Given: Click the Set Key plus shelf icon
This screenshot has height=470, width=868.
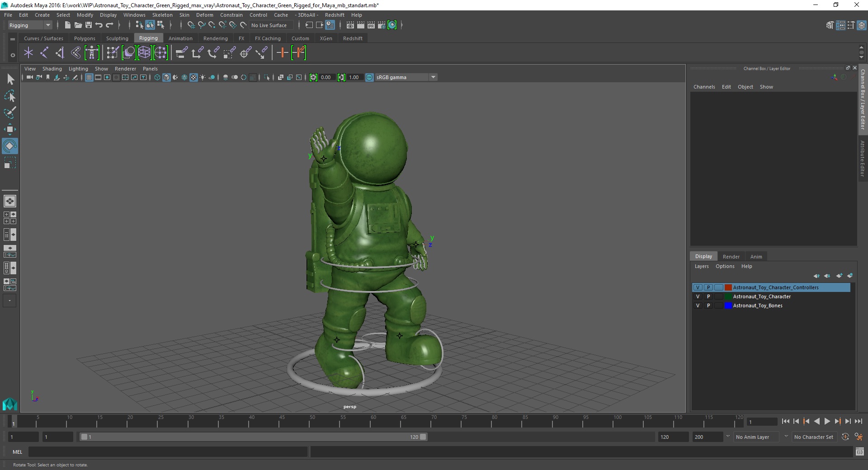Looking at the screenshot, I should click(x=282, y=53).
